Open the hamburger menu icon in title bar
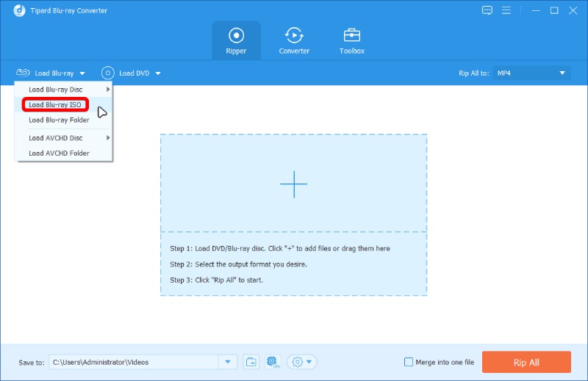The image size is (588, 381). 506,10
